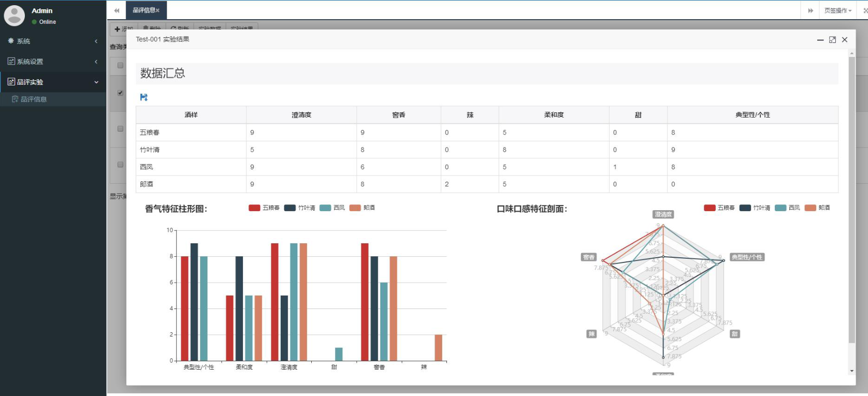Expand the 系统设置 sidebar menu chevron
Viewport: 868px width, 396px height.
(x=96, y=61)
